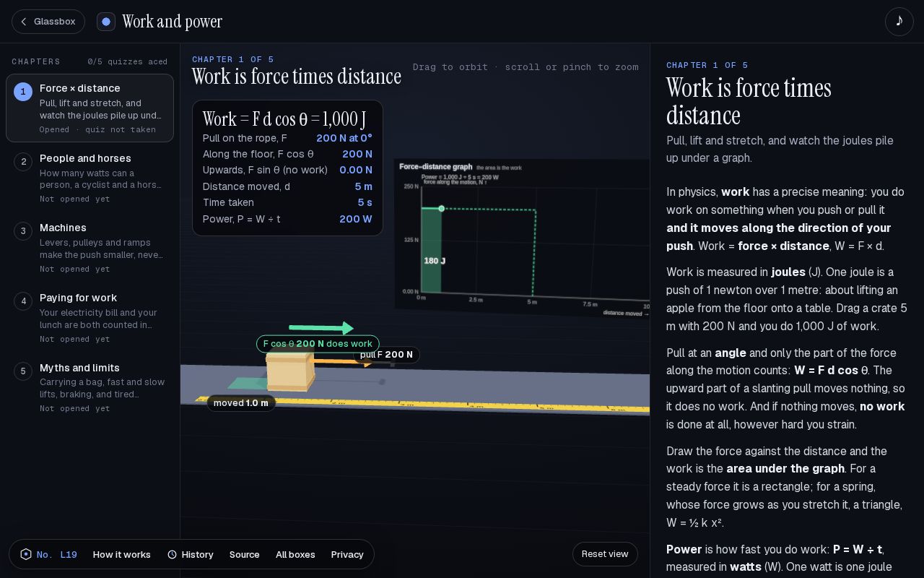
Task: Open the People and horses chapter
Action: click(x=90, y=178)
